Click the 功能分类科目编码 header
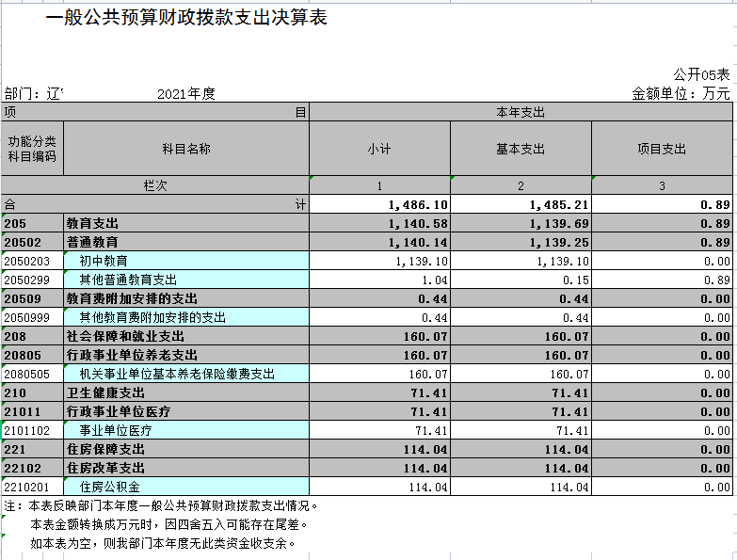Viewport: 737px width, 560px height. [x=32, y=149]
